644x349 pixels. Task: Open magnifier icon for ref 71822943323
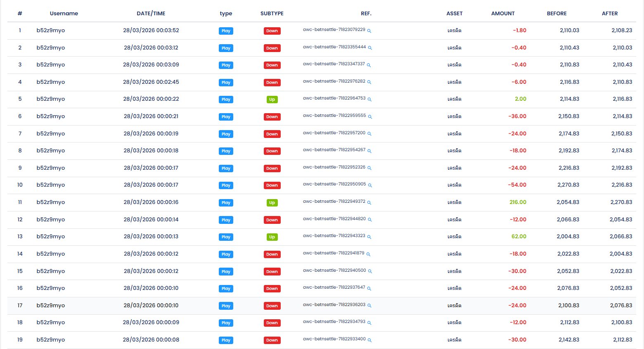tap(369, 237)
